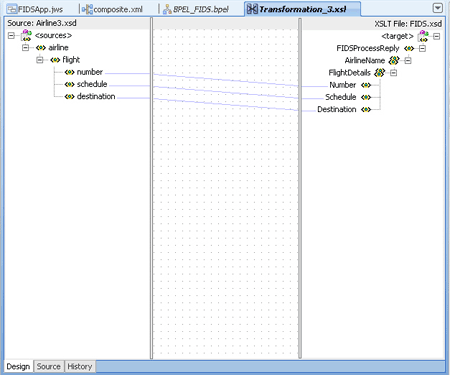Collapse the airline node
Viewport: 450px width, 375px height.
point(26,48)
